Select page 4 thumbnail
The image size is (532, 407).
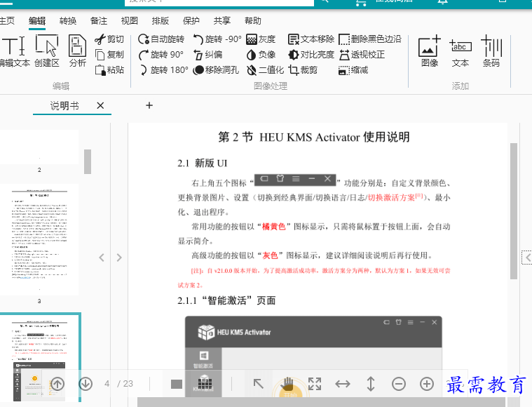39,356
